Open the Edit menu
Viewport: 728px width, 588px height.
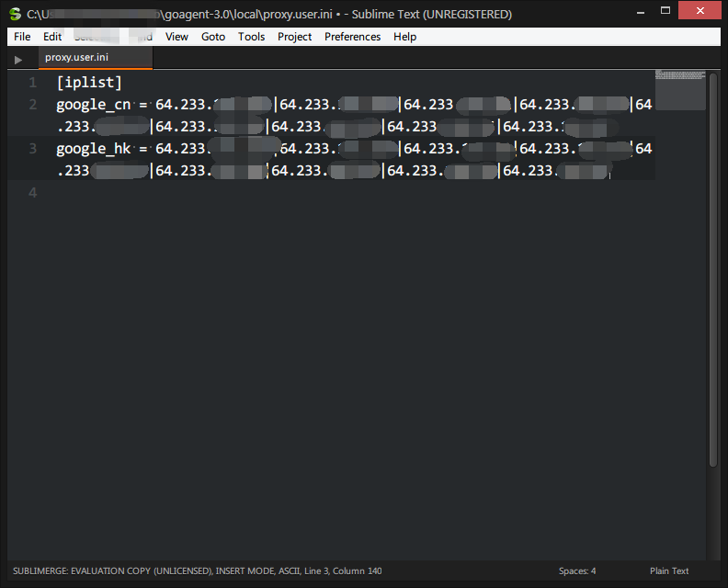(52, 37)
